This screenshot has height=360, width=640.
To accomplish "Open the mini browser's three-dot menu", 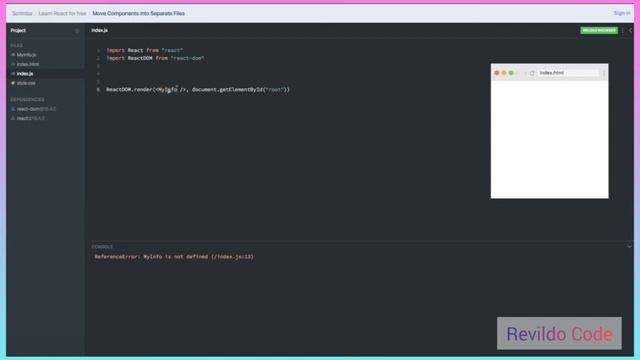I will 604,73.
